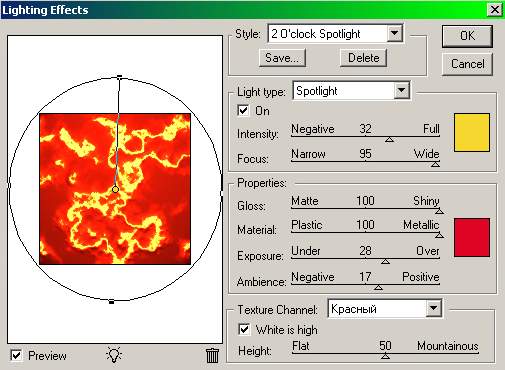Open the red material color swatch
Image resolution: width=505 pixels, height=370 pixels.
coord(472,237)
